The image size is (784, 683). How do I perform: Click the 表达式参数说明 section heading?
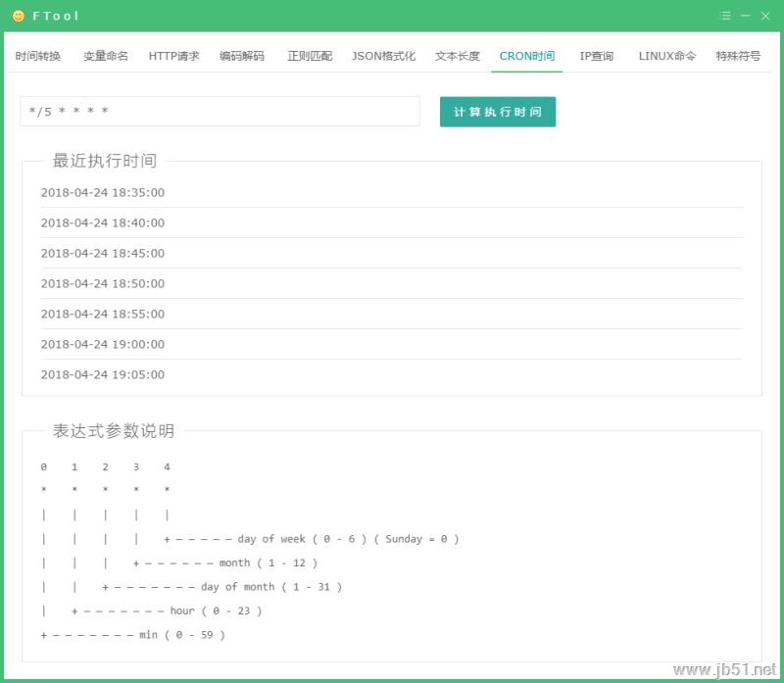point(114,431)
